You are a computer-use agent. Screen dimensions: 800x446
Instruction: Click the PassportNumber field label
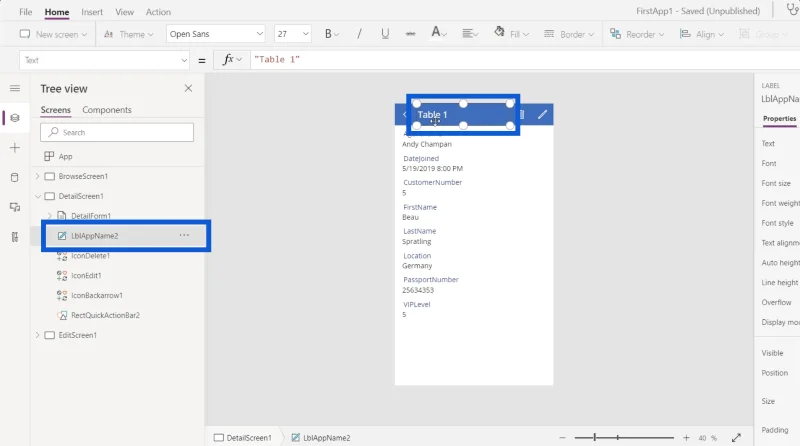[x=431, y=280]
